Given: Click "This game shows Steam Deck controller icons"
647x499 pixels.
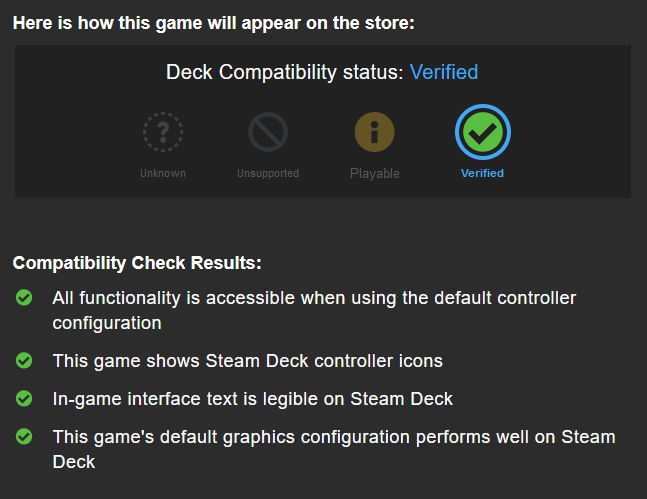Looking at the screenshot, I should [247, 360].
